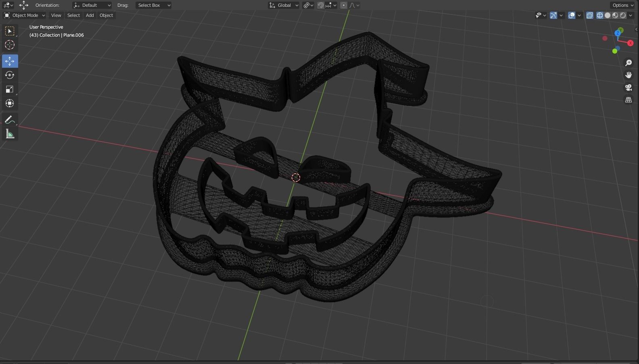The image size is (639, 364).
Task: Click '(43) Collection | Plane.006' text
Action: tap(56, 35)
